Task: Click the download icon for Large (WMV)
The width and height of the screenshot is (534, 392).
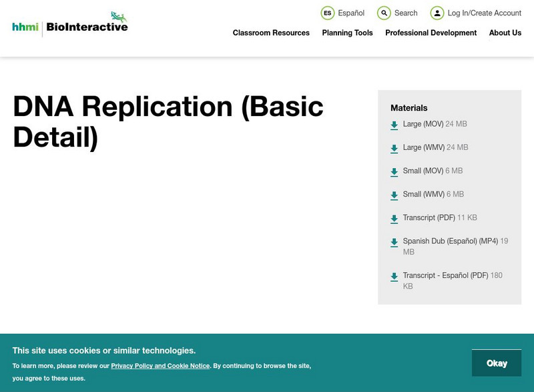Action: click(393, 147)
